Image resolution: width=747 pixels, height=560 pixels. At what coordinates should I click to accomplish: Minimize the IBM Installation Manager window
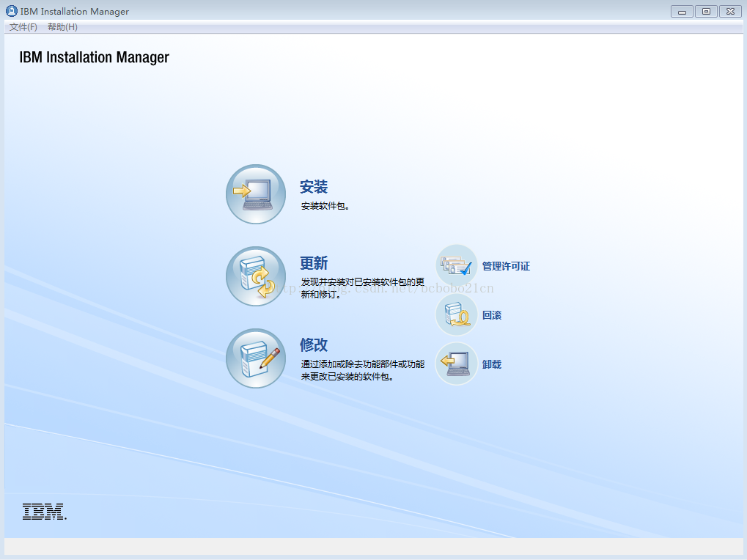(x=682, y=12)
